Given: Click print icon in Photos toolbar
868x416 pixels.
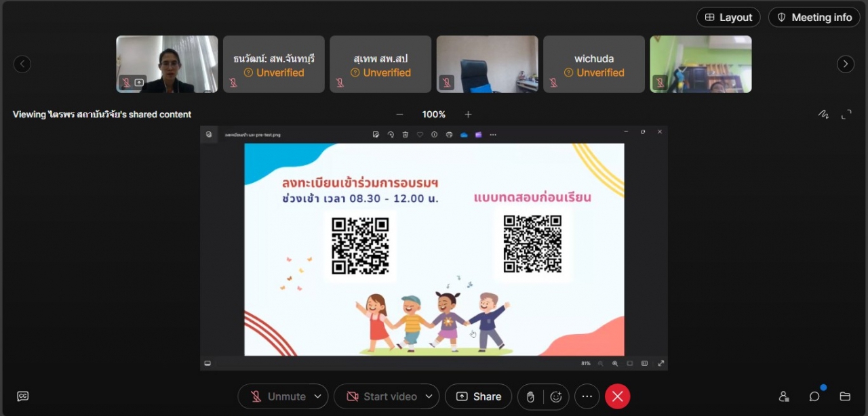Looking at the screenshot, I should [449, 134].
